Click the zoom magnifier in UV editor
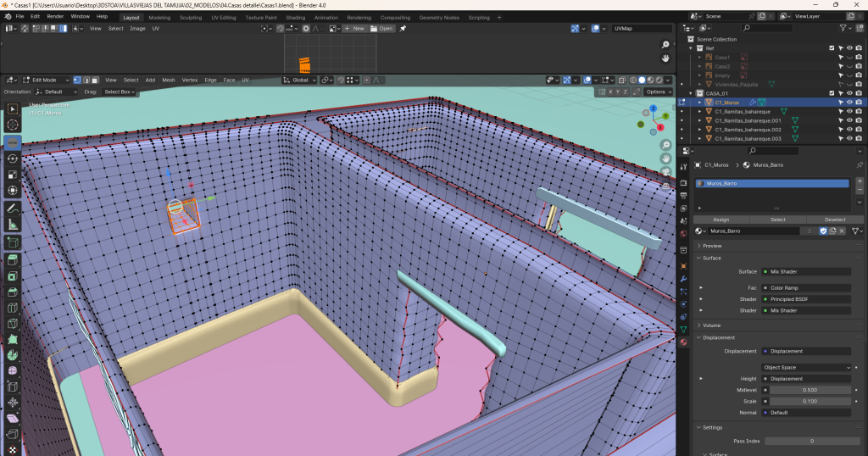Viewport: 868px width, 456px height. 666,44
